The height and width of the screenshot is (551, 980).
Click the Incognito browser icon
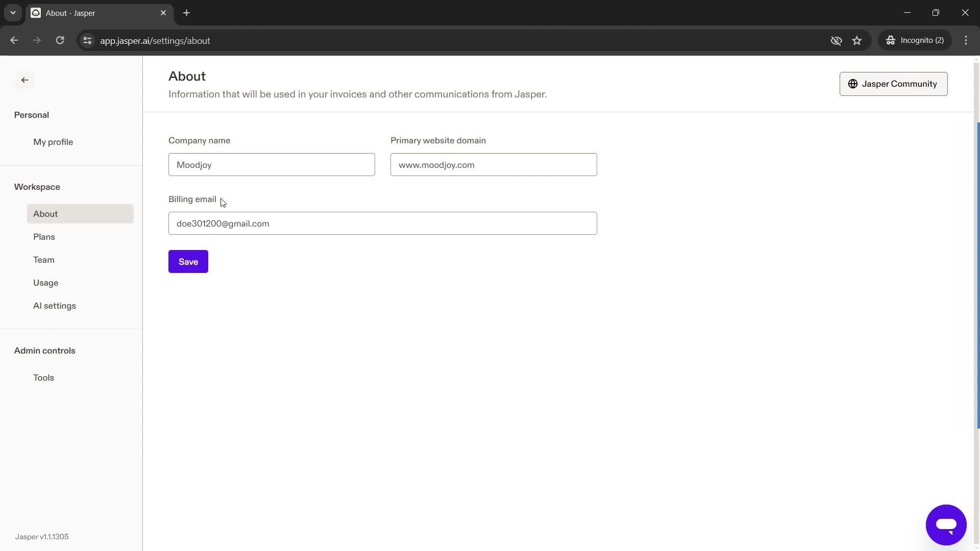click(x=891, y=40)
